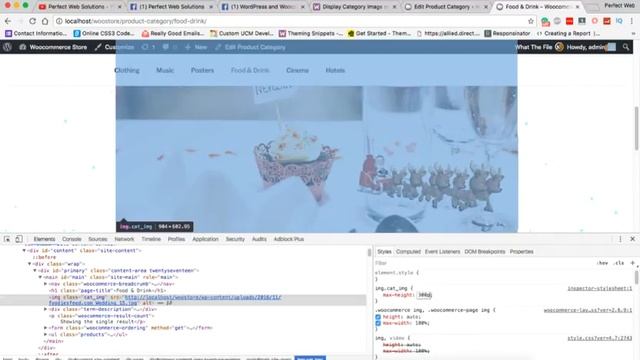Switch to the Event Listeners pane

pos(442,252)
